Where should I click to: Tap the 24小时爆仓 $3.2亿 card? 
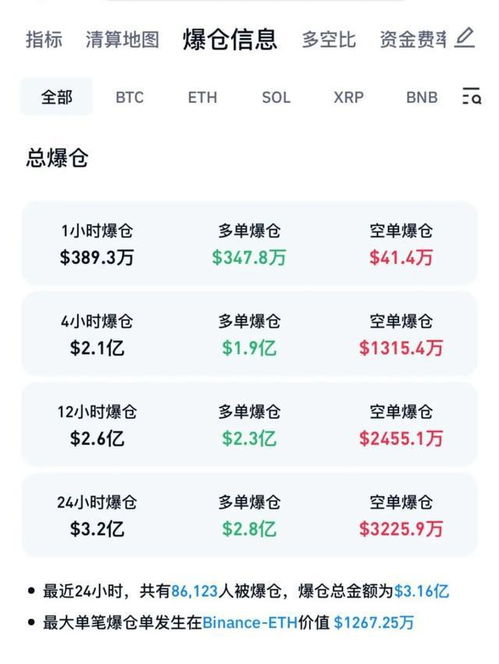click(250, 515)
